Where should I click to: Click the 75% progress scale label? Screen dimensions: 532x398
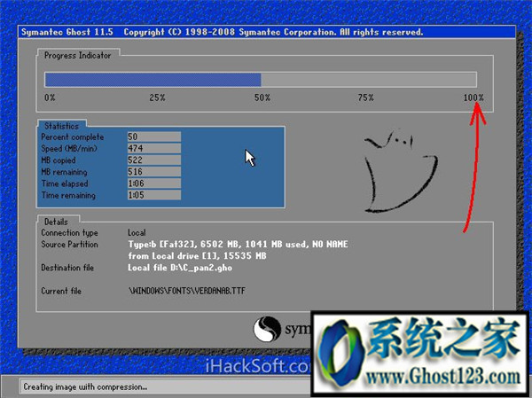click(365, 98)
